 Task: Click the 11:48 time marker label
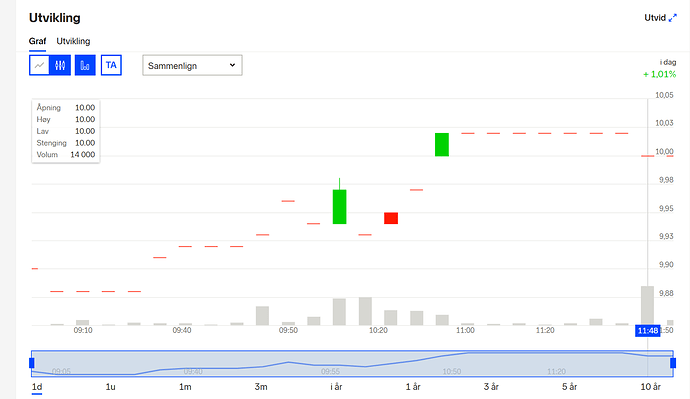[x=648, y=331]
